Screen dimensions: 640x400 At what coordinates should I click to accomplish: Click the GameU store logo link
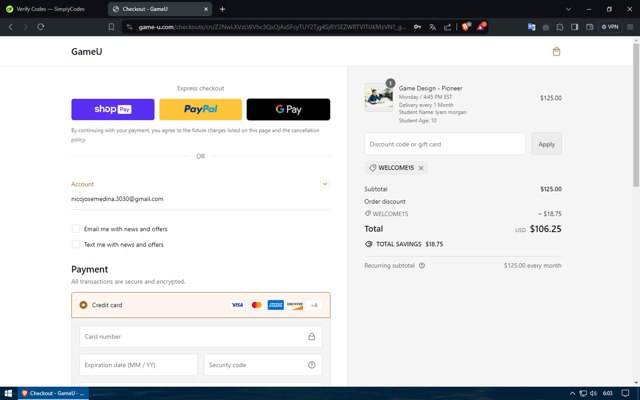tap(87, 51)
